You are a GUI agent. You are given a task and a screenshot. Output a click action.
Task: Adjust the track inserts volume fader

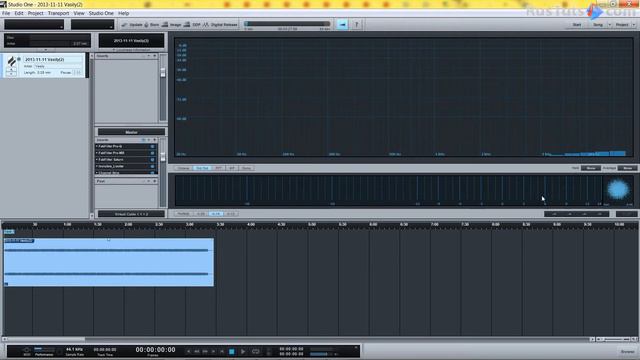[163, 73]
